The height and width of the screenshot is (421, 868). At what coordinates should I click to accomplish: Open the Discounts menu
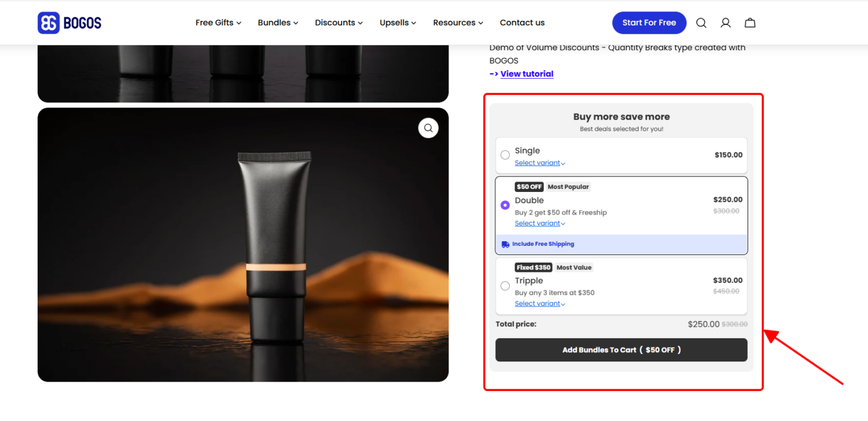click(338, 23)
